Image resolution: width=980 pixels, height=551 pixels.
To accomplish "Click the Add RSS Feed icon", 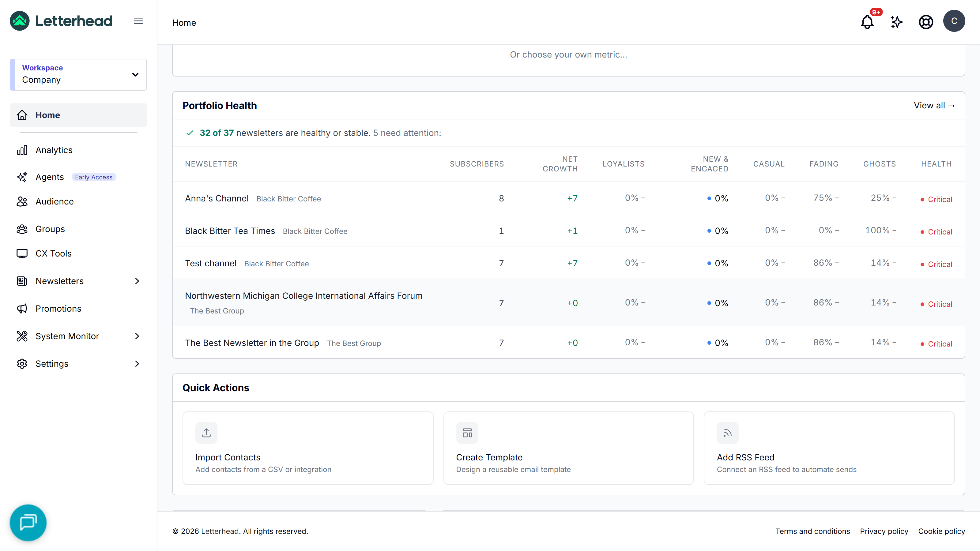I will (x=727, y=433).
